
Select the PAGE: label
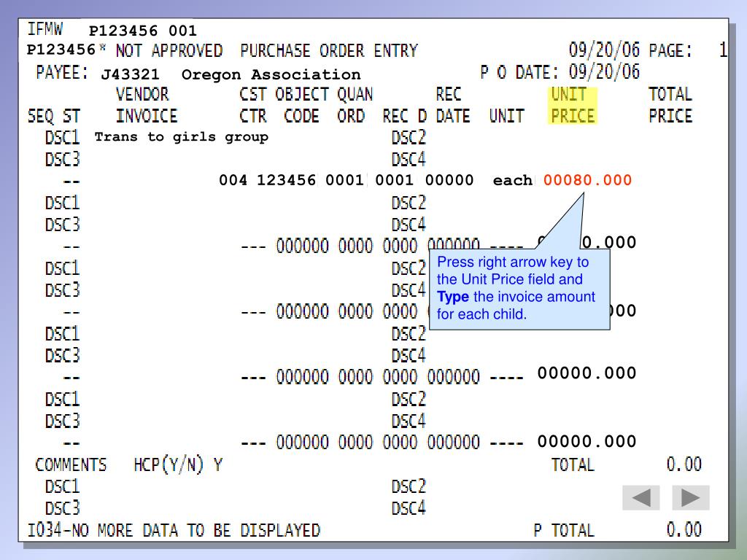point(670,50)
